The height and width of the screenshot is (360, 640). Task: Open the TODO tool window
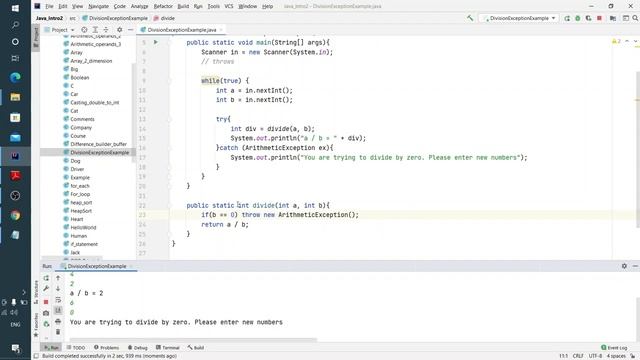point(76,348)
